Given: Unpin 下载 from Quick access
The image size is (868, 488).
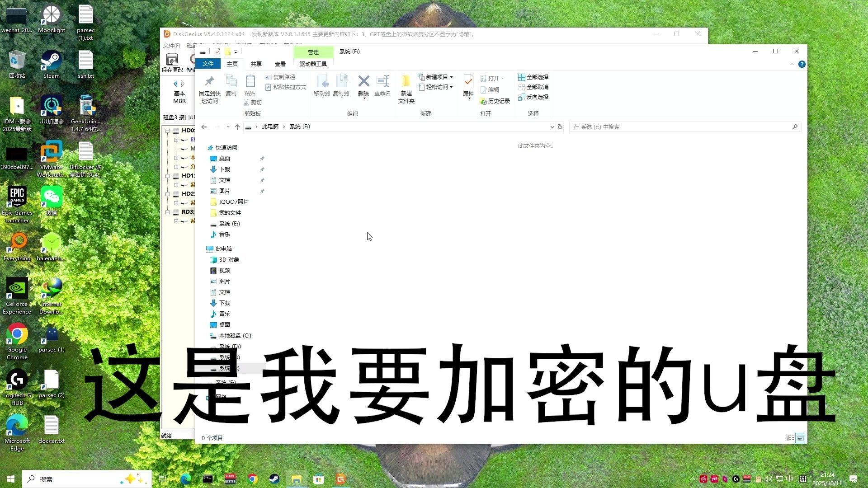Looking at the screenshot, I should point(262,169).
